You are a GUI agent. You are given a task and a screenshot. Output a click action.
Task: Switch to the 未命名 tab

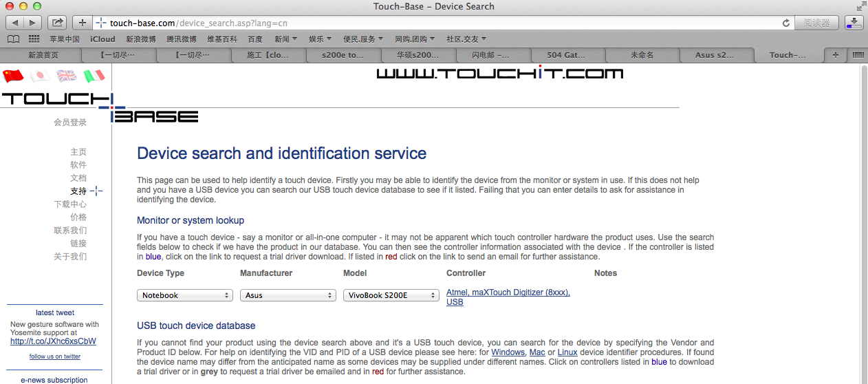(642, 55)
